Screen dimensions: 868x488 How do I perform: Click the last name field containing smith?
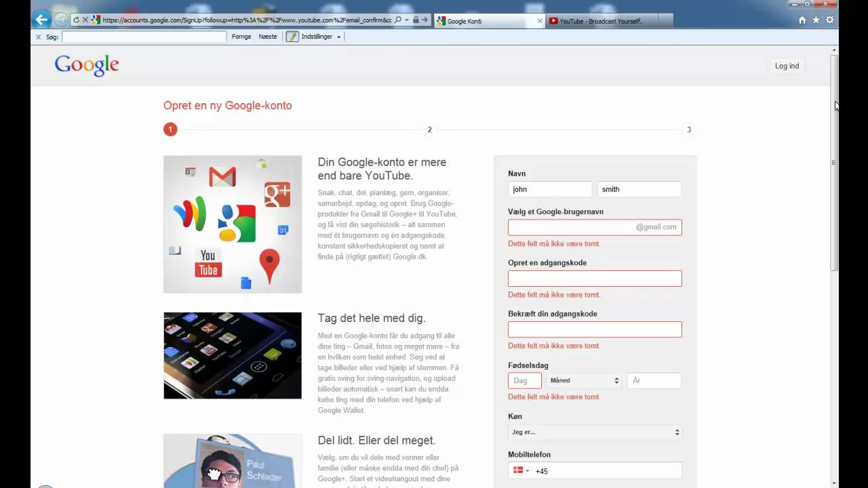pos(639,189)
